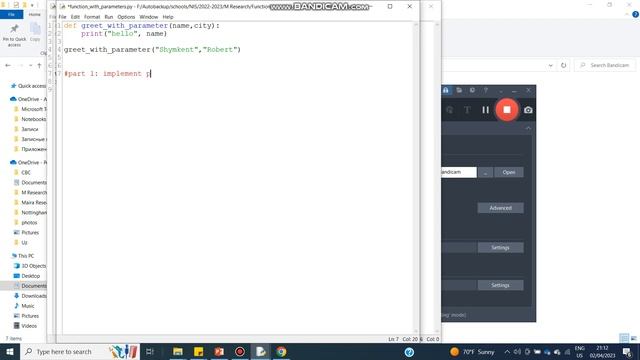Open the Help menu in IDLE
The image size is (640, 360).
click(x=168, y=17)
